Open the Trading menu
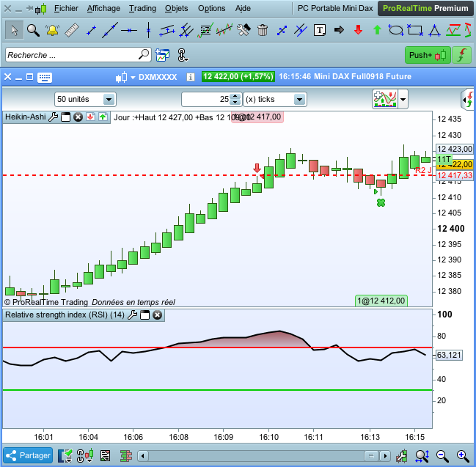The width and height of the screenshot is (476, 467). tap(142, 8)
